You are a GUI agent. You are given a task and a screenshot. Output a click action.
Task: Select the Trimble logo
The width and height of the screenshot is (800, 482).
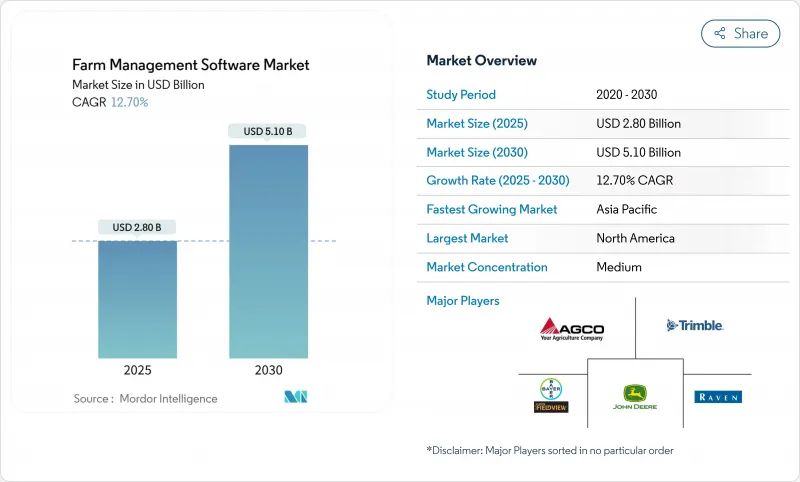[x=694, y=325]
